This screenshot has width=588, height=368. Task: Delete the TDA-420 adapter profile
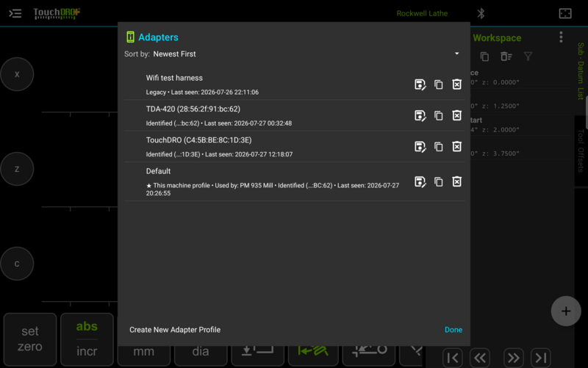[456, 116]
